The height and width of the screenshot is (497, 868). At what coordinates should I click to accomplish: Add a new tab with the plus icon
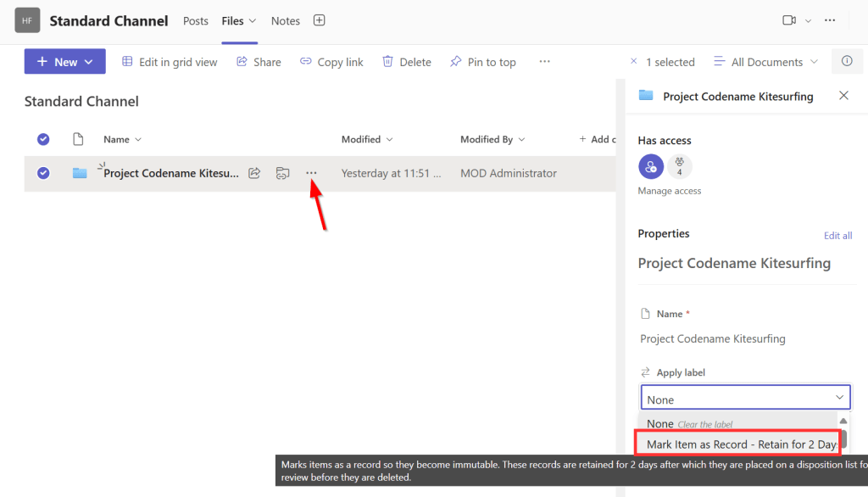[319, 20]
